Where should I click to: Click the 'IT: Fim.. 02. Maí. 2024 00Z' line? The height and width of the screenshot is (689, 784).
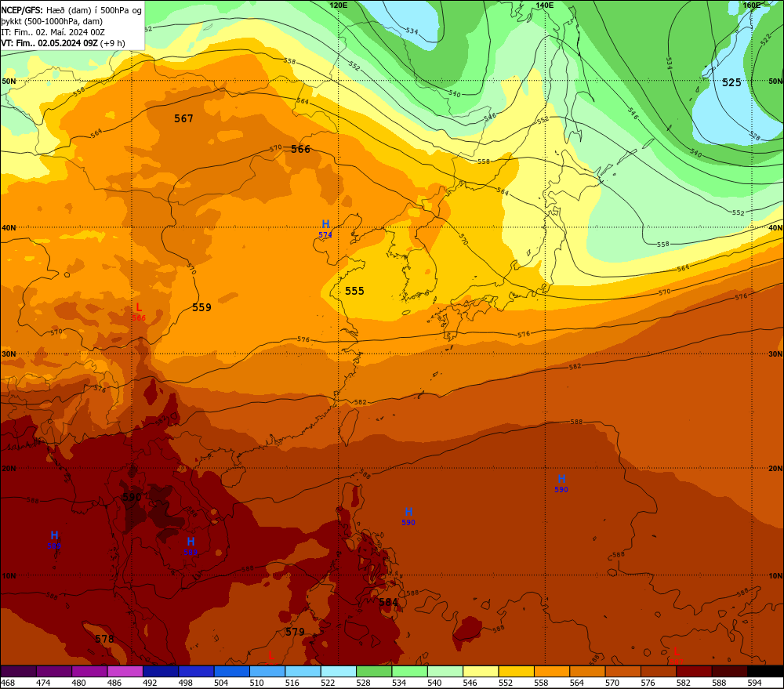point(53,32)
